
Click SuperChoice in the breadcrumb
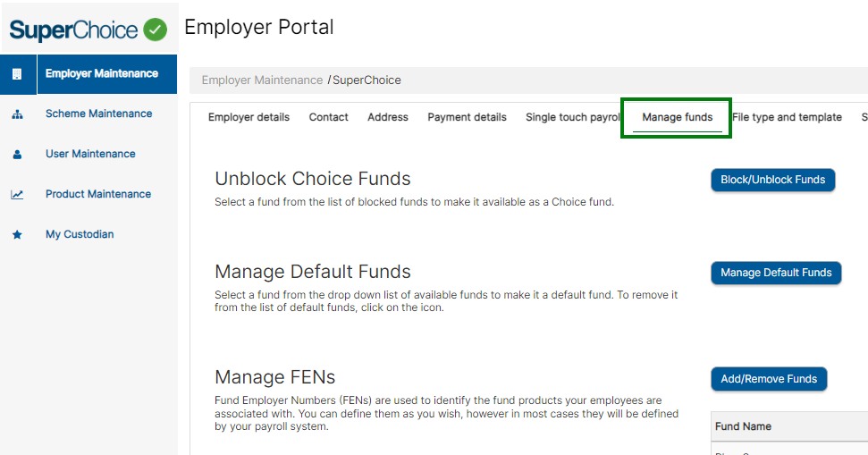tap(367, 80)
